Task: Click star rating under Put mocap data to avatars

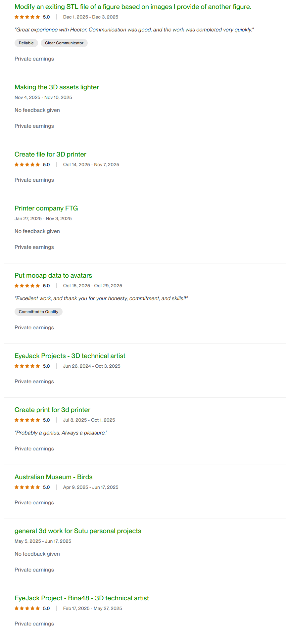Action: [x=27, y=286]
